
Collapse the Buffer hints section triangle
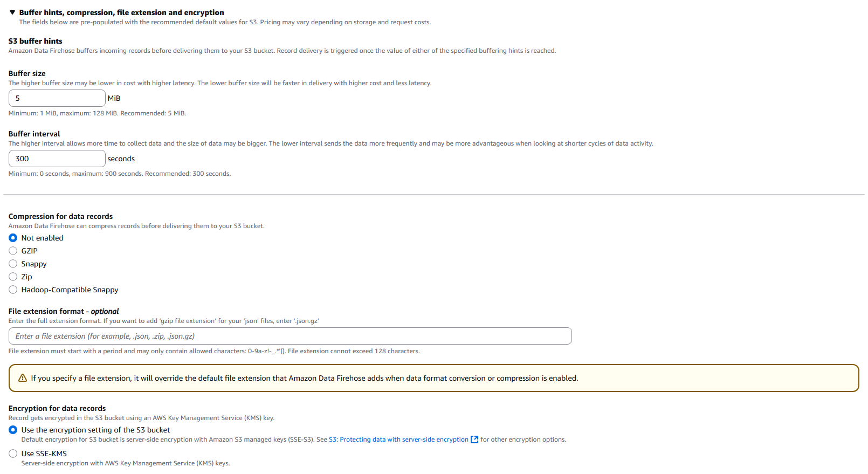pos(12,12)
